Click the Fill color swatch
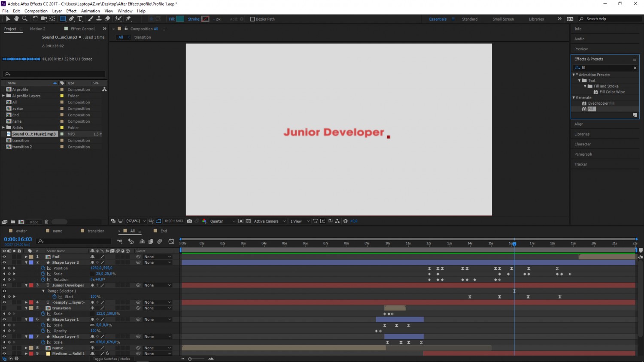 coord(180,19)
